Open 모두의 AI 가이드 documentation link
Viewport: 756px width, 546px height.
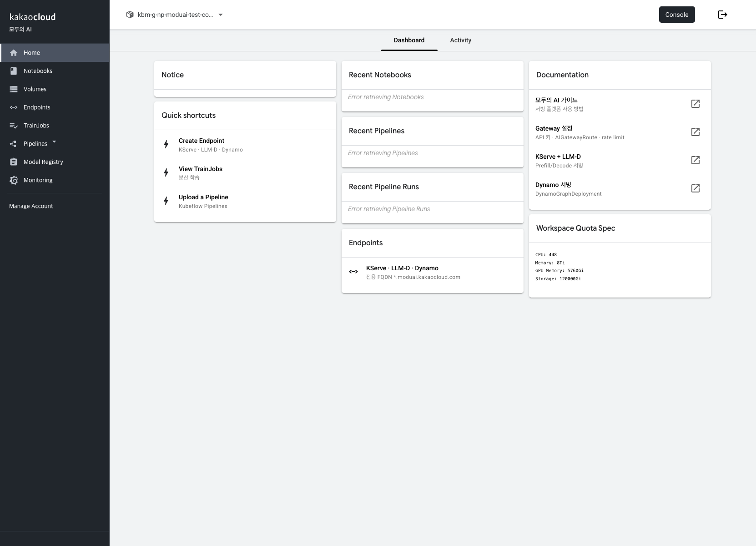620,104
